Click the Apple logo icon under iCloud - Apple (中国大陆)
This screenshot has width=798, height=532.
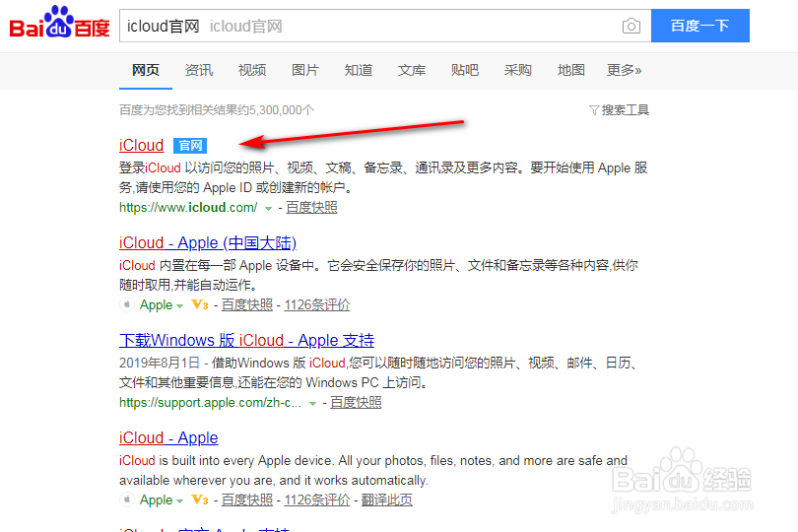[127, 304]
